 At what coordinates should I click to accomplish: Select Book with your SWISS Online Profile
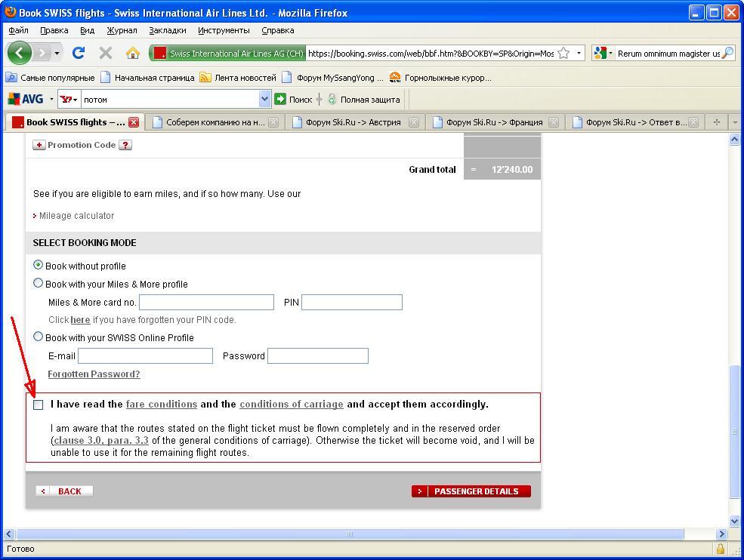[x=38, y=337]
